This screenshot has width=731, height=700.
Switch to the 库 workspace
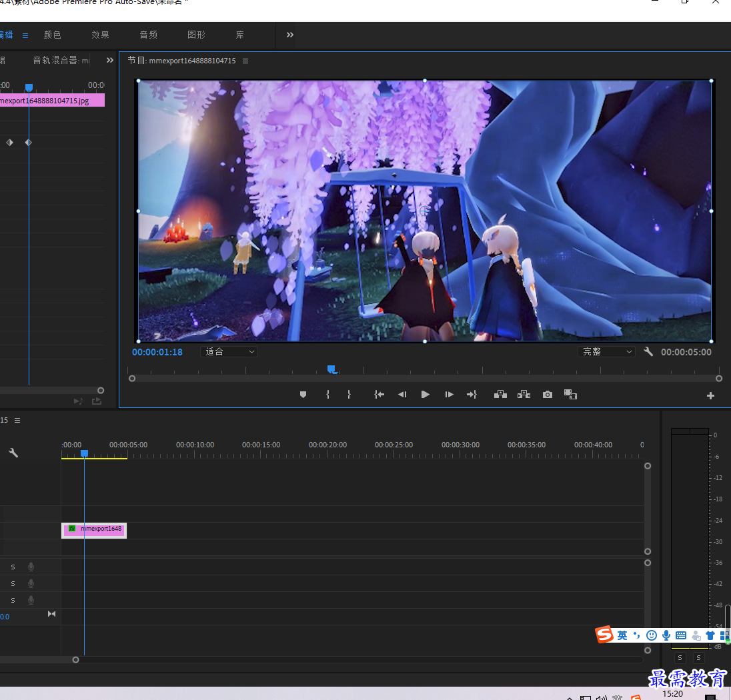(240, 35)
